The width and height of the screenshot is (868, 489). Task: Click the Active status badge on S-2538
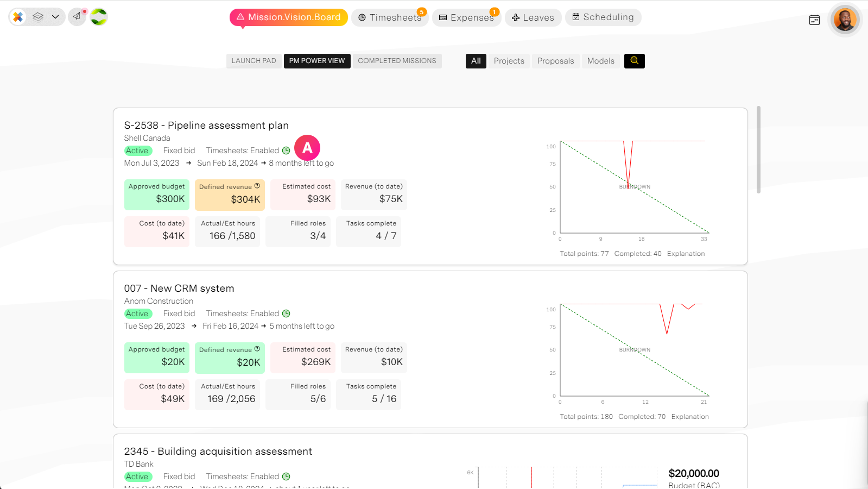click(x=138, y=151)
